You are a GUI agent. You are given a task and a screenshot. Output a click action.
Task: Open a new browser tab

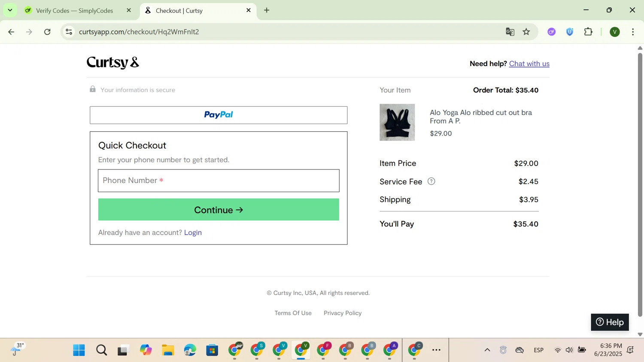[267, 10]
